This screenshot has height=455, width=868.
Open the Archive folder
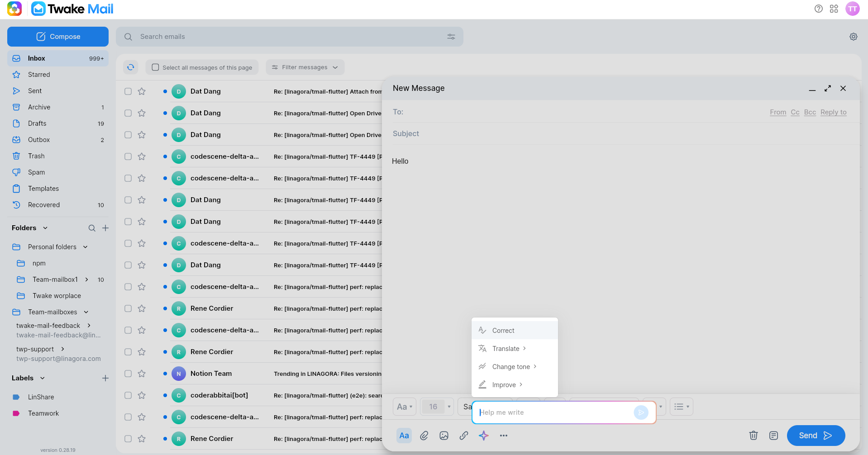(58, 107)
